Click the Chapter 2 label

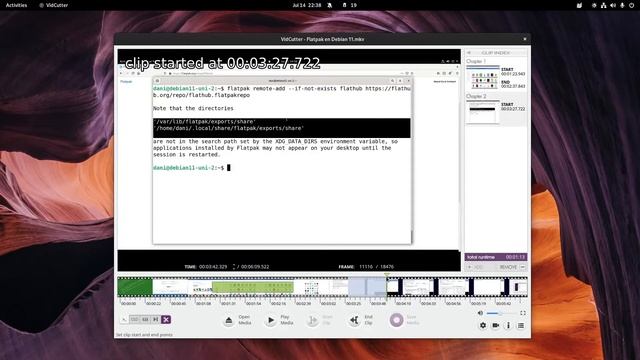pos(476,96)
